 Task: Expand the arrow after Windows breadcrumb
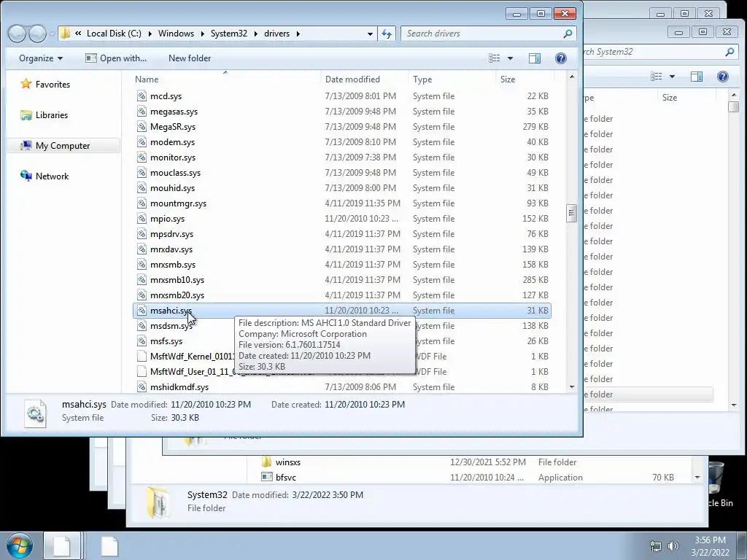click(x=203, y=34)
